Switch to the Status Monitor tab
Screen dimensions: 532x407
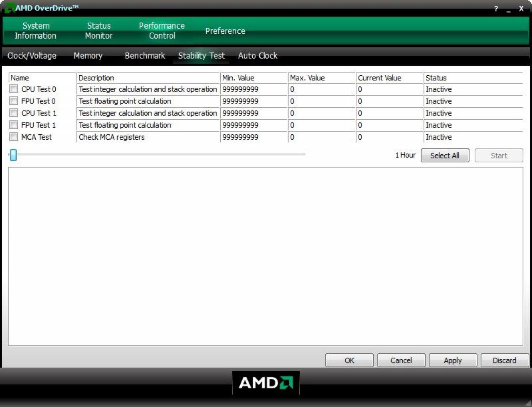99,31
